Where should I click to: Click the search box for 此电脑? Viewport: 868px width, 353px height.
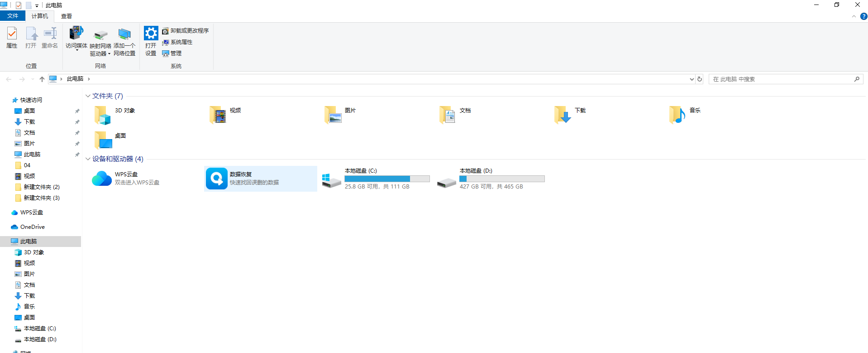781,79
